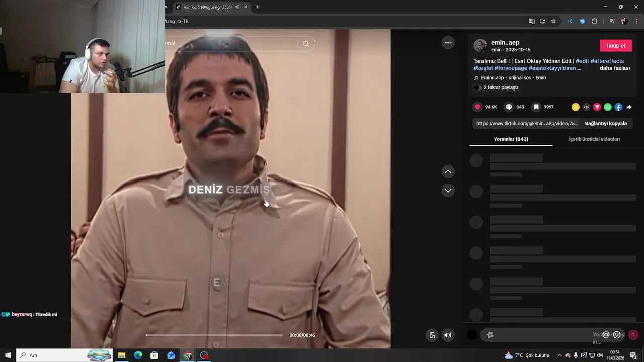Viewport: 644px width, 362px height.
Task: Open the new browser tab plus button
Action: click(x=258, y=7)
